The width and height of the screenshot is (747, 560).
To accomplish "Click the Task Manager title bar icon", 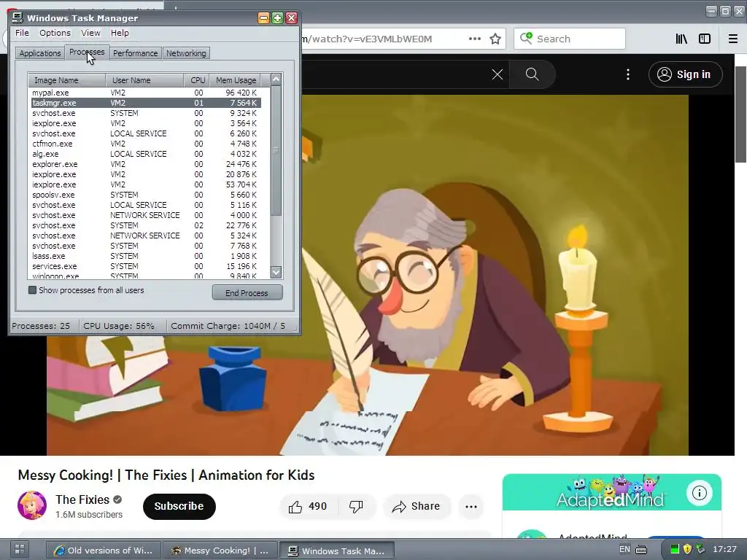I will tap(18, 17).
